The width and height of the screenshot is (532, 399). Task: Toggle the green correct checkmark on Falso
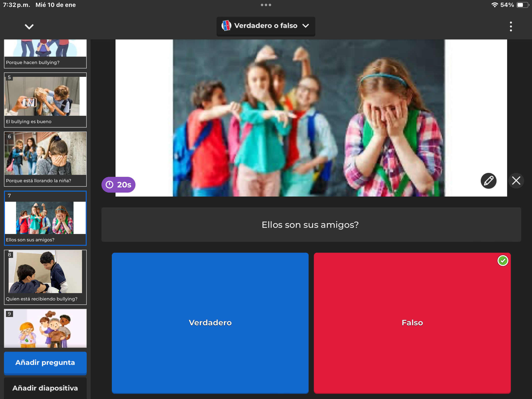[503, 261]
